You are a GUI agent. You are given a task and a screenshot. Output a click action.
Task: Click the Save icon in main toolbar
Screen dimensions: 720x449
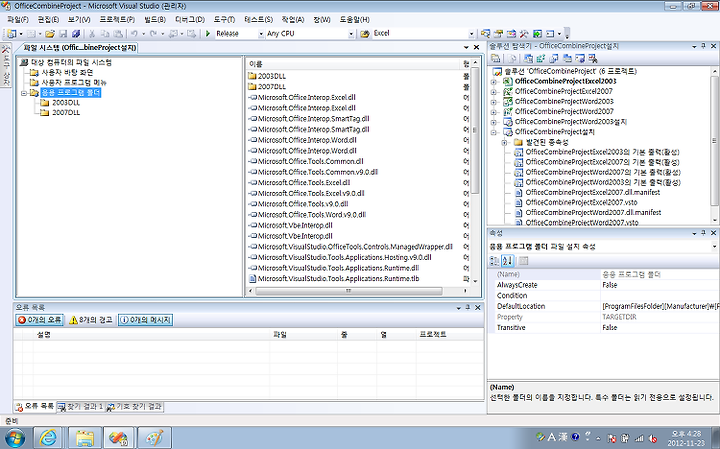(x=63, y=34)
